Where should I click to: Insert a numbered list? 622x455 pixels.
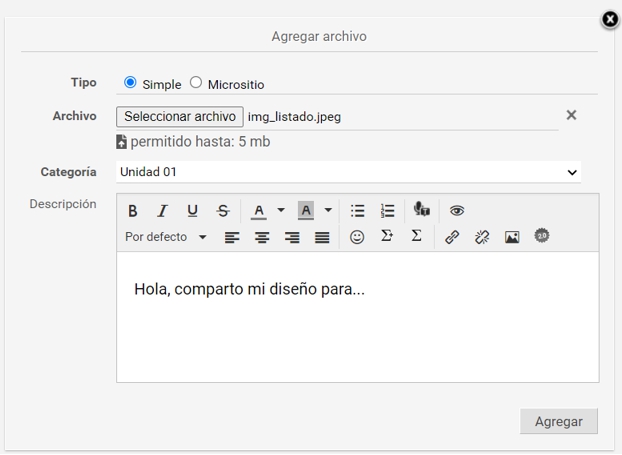click(387, 211)
